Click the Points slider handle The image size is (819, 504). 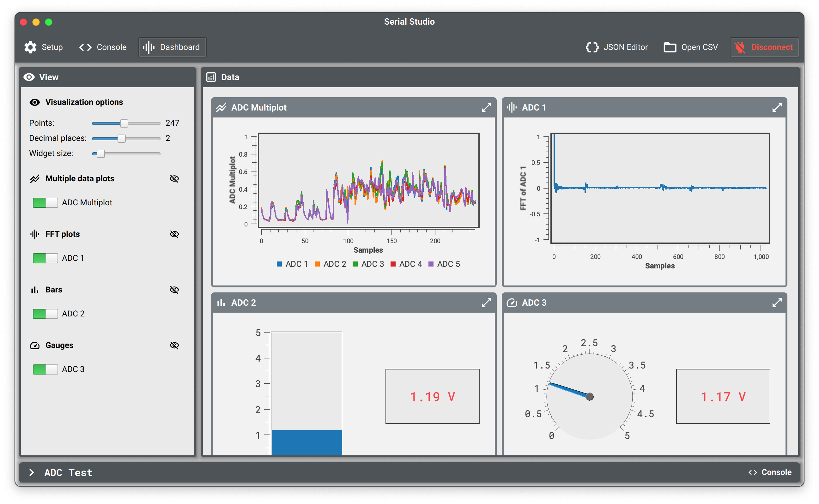point(124,123)
